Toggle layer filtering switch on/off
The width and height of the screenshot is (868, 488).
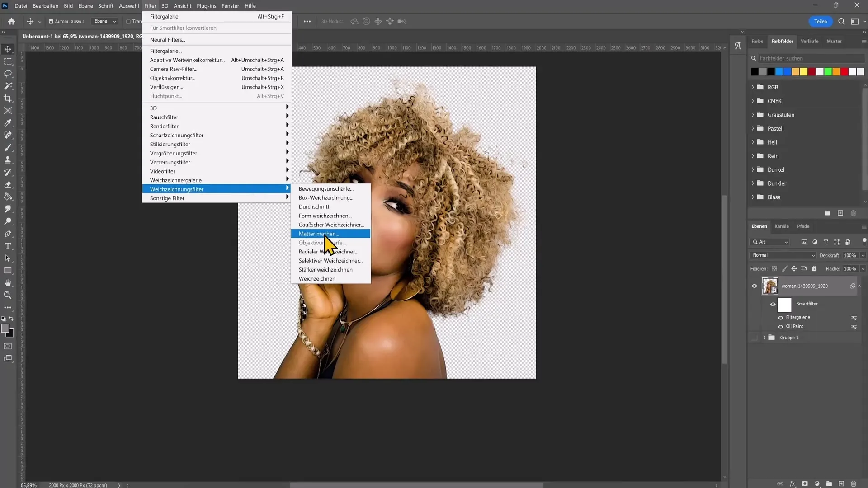point(864,241)
